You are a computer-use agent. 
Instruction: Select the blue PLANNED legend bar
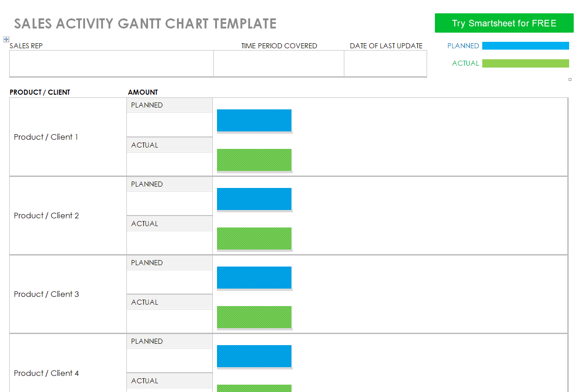pos(525,45)
